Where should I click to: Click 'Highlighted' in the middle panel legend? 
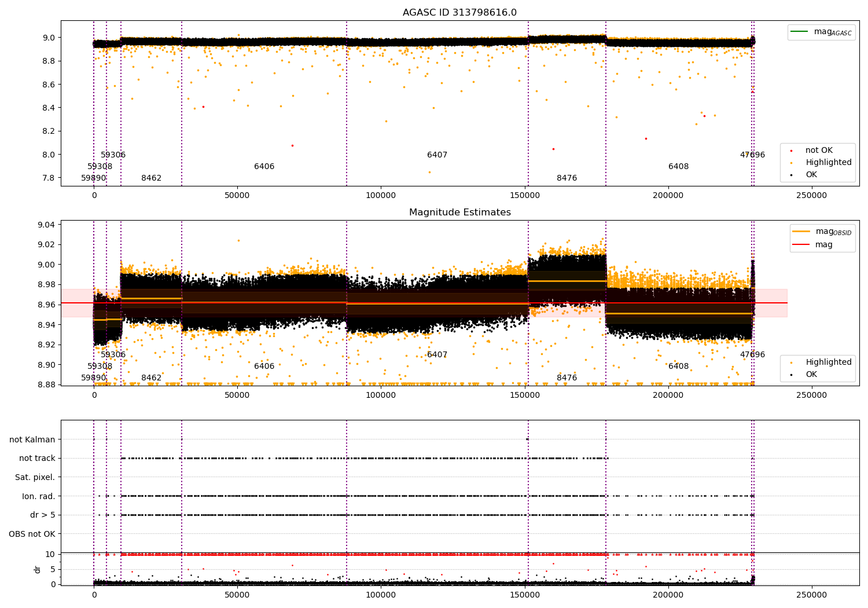829,362
